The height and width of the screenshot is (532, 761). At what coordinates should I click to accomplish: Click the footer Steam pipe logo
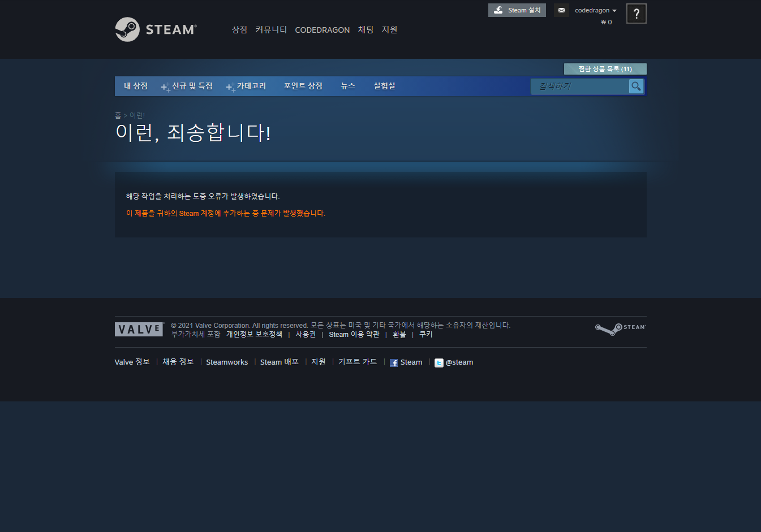click(x=620, y=329)
